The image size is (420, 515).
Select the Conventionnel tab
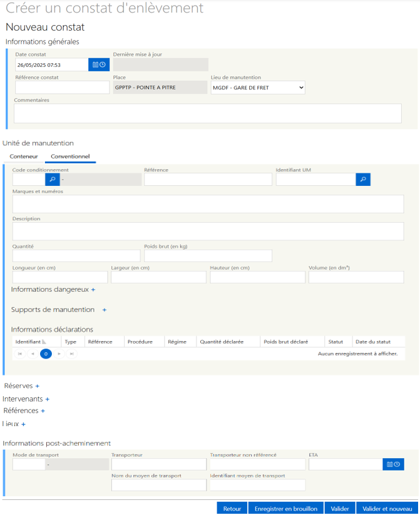70,156
